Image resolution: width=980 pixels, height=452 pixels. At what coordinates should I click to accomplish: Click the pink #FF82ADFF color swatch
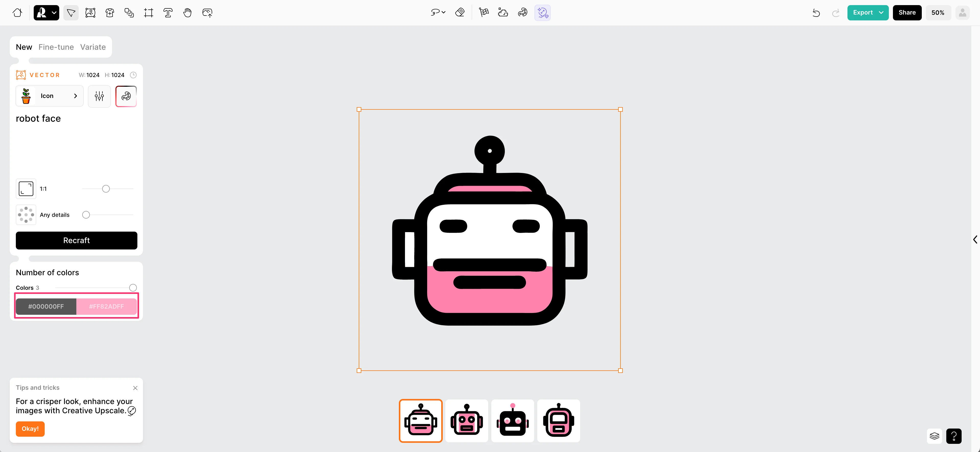pos(106,306)
